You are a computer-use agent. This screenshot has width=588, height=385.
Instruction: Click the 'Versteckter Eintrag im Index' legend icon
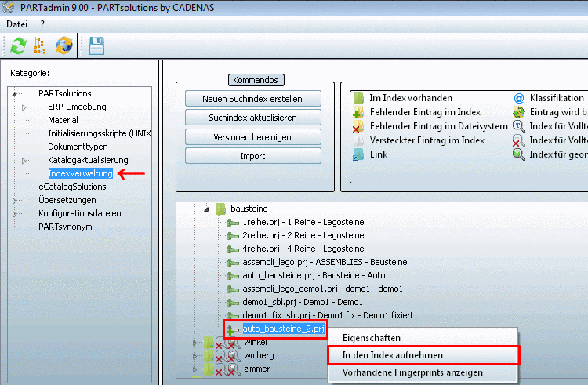click(x=359, y=140)
